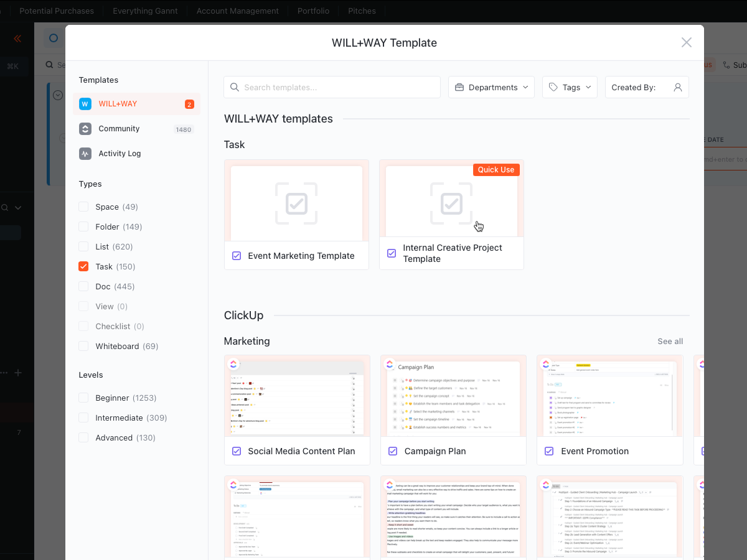Enable the Advanced level filter

click(x=83, y=437)
